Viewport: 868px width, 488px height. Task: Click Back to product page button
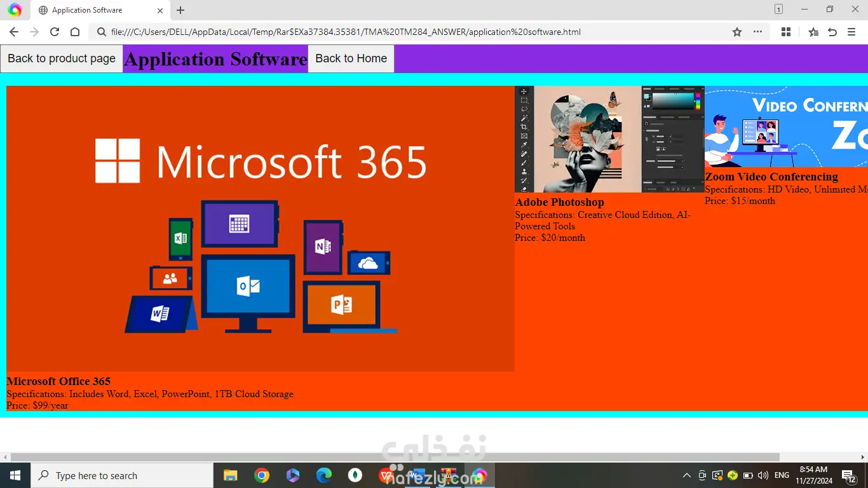pos(62,58)
